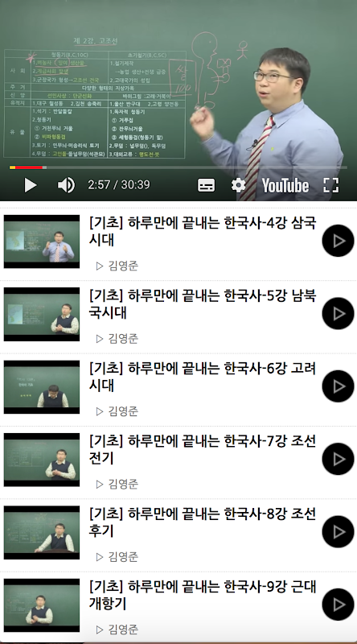The image size is (357, 644).
Task: Toggle subtitles with the captions icon
Action: point(206,185)
